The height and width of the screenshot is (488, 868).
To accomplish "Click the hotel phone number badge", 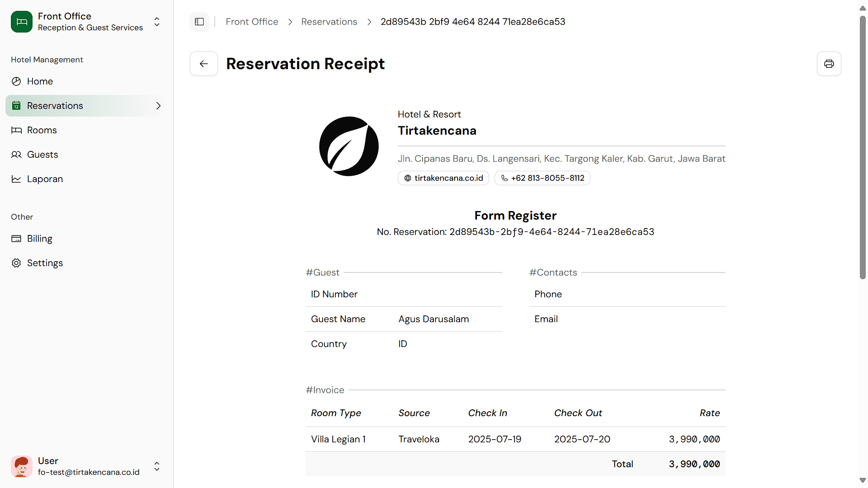I will coord(542,178).
